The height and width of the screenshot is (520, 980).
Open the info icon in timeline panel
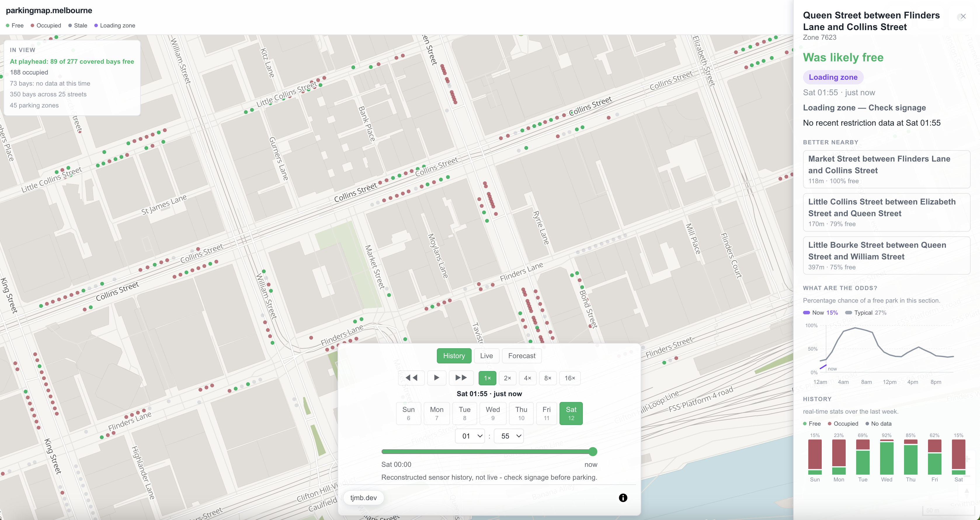coord(623,498)
